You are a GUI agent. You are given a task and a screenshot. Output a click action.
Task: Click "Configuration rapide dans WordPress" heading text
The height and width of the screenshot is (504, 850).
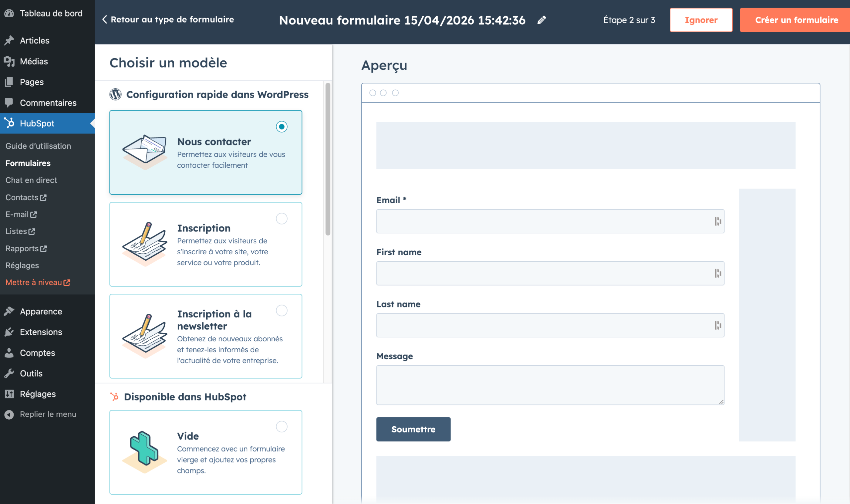[x=217, y=94]
